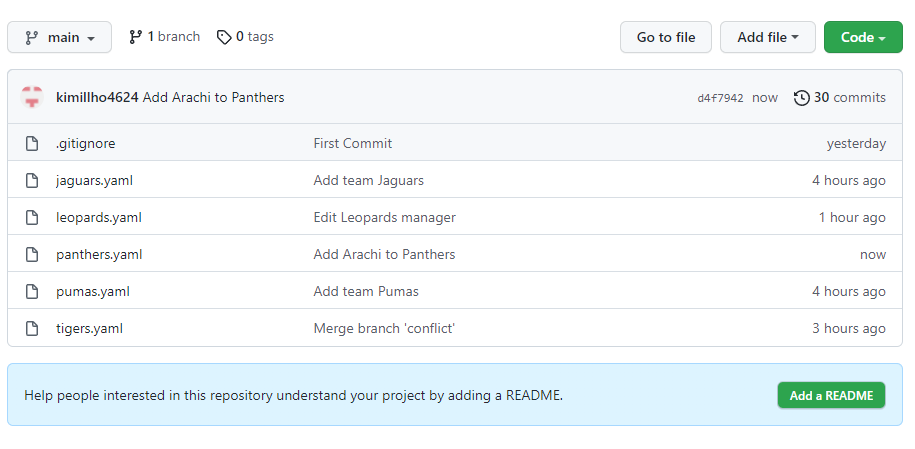Click file icon next to leopards.yaml
Viewport: 915px width, 449px height.
point(32,217)
